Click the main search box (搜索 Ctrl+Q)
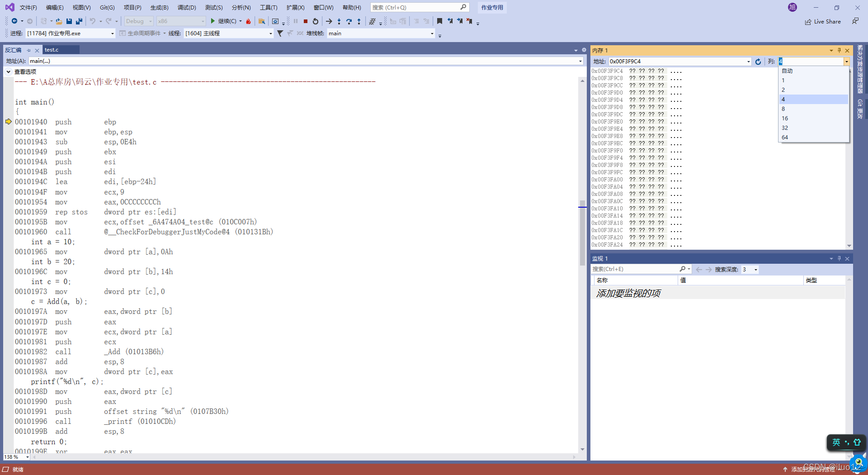Image resolution: width=868 pixels, height=475 pixels. pyautogui.click(x=420, y=7)
